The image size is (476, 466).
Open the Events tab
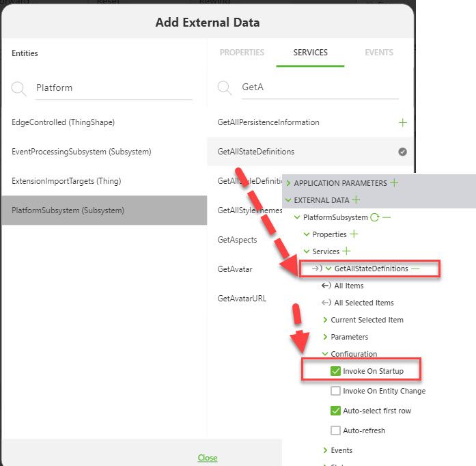[x=378, y=53]
